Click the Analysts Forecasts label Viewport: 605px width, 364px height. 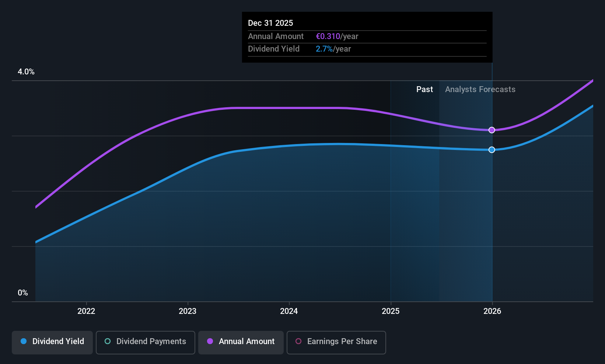coord(480,90)
